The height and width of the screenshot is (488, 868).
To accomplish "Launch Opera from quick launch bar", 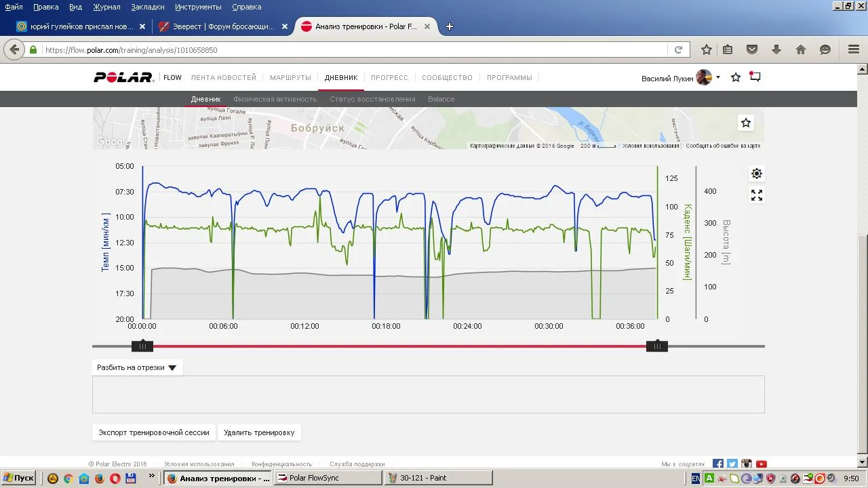I will (x=115, y=478).
